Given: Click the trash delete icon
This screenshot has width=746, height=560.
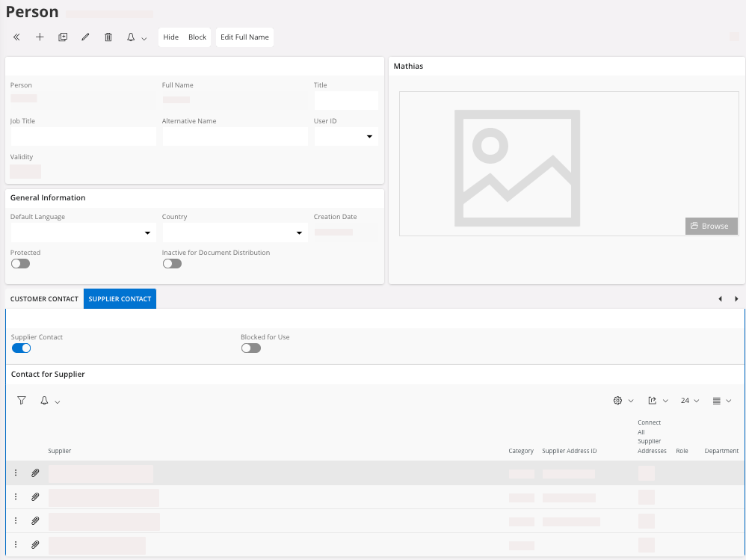Looking at the screenshot, I should (108, 37).
